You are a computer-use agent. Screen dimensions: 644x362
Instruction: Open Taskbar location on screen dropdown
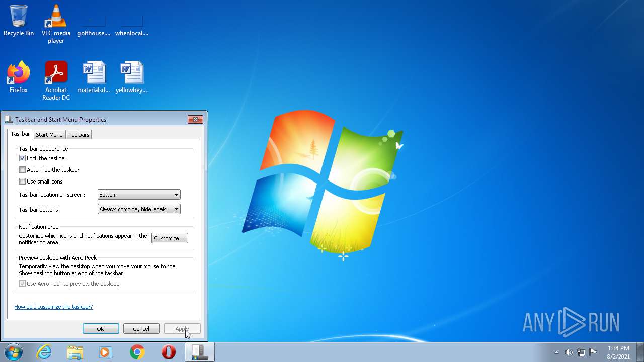139,195
